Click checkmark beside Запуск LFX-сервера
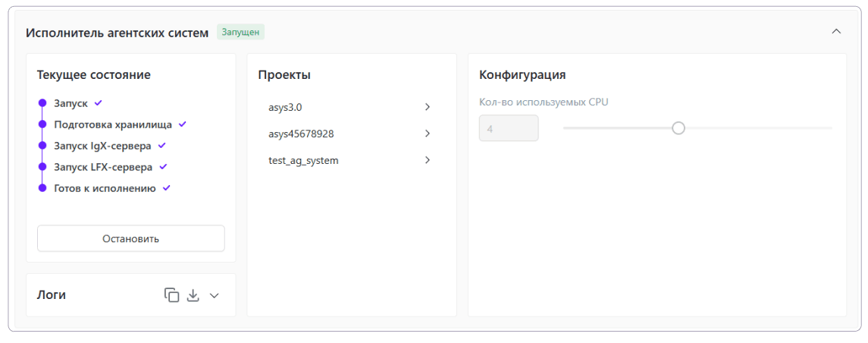 pyautogui.click(x=163, y=166)
